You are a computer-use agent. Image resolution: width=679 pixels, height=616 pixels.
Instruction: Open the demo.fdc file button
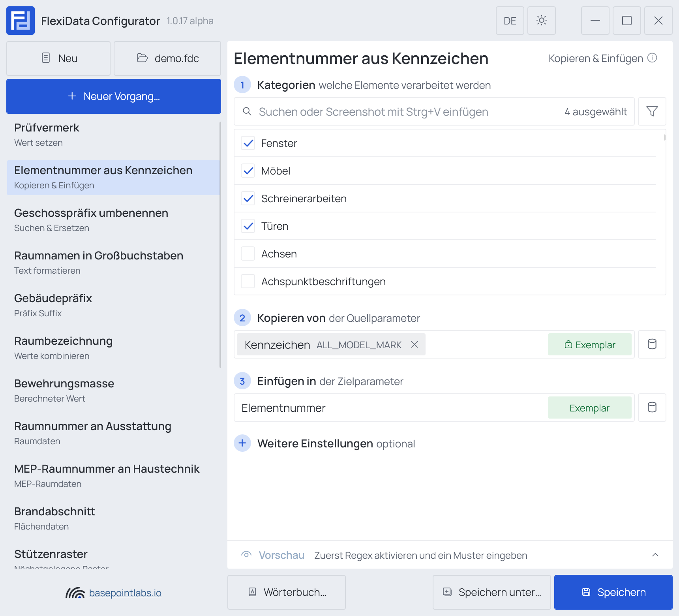click(x=167, y=58)
